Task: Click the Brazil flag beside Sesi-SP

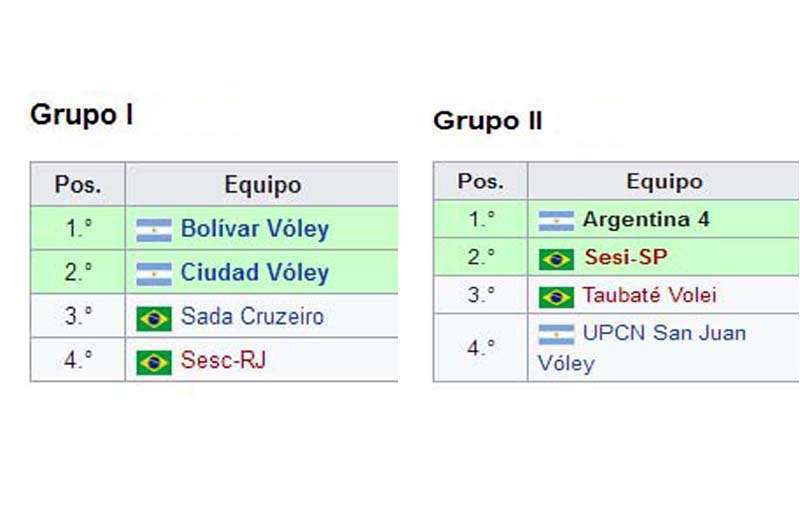Action: [556, 259]
